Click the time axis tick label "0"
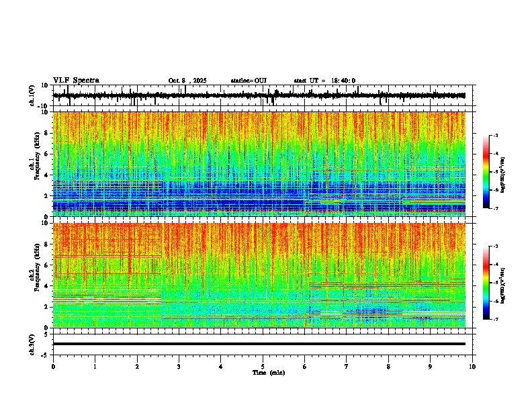Viewport: 532px width, 411px height. pos(53,367)
